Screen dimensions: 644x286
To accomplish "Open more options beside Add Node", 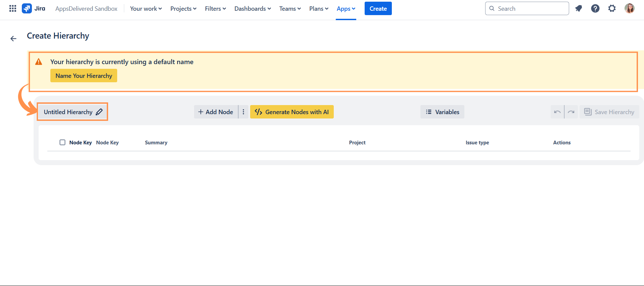I will pos(243,112).
